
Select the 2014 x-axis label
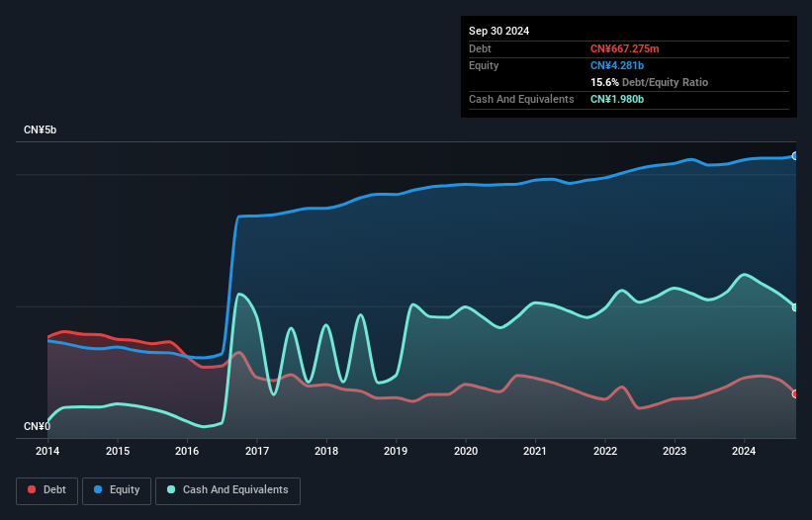tap(47, 451)
